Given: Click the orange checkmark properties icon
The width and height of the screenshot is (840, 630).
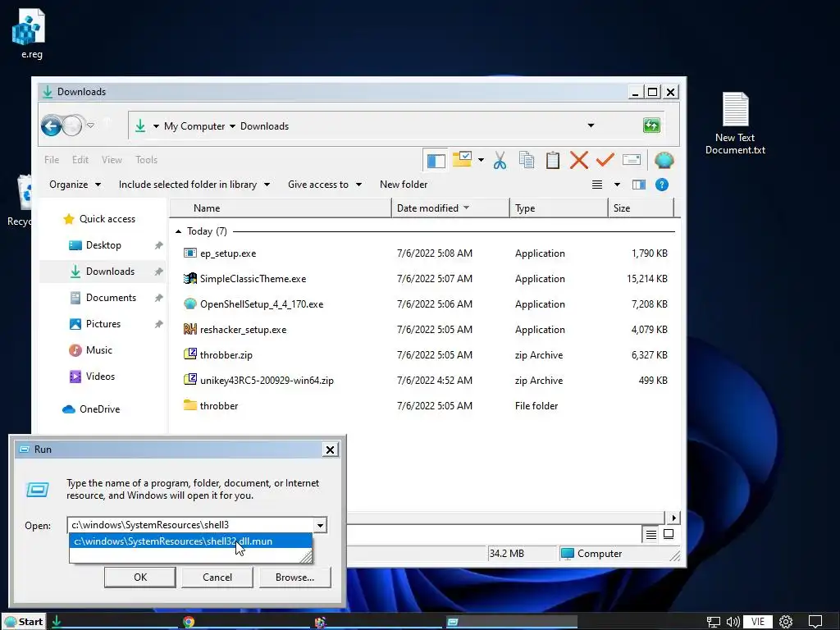Looking at the screenshot, I should pyautogui.click(x=605, y=160).
